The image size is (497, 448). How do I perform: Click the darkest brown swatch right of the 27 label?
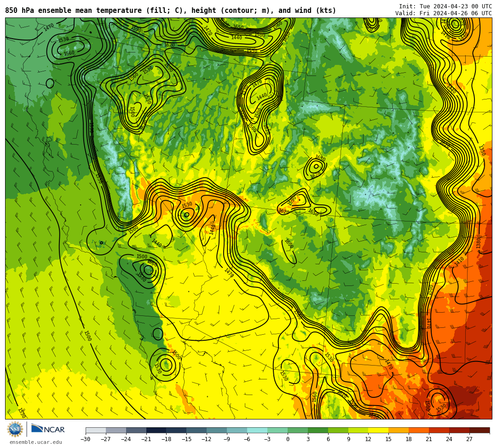tap(480, 430)
